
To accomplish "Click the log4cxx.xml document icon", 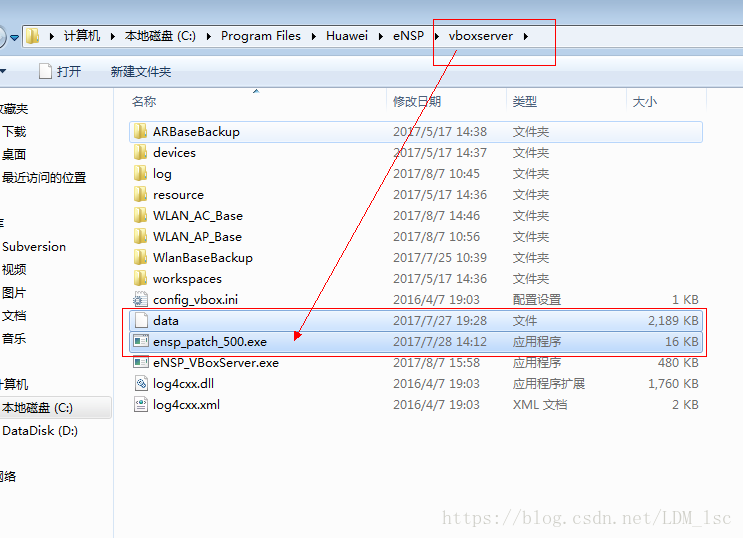I will point(141,404).
